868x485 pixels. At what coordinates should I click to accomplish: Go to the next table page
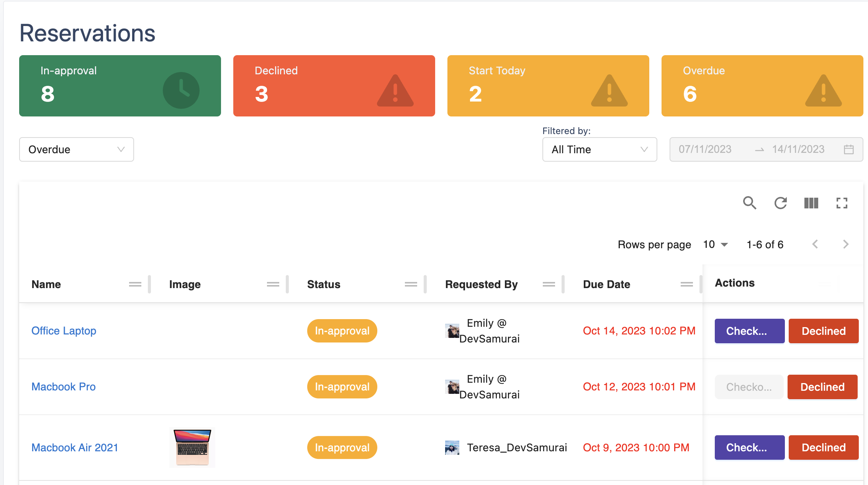point(845,244)
